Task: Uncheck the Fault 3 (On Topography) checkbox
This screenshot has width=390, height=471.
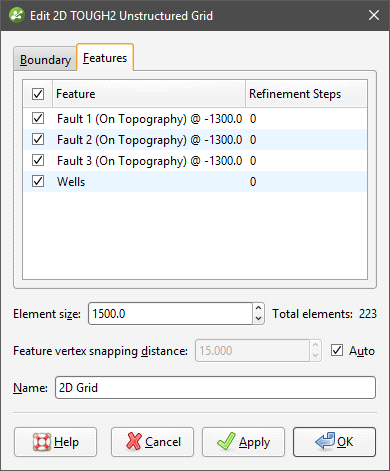Action: coord(38,160)
